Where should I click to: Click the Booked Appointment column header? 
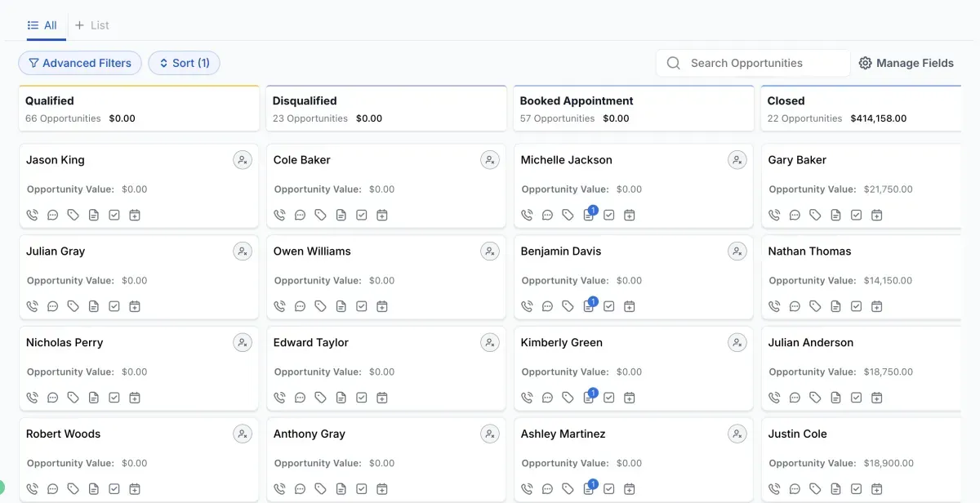tap(577, 101)
